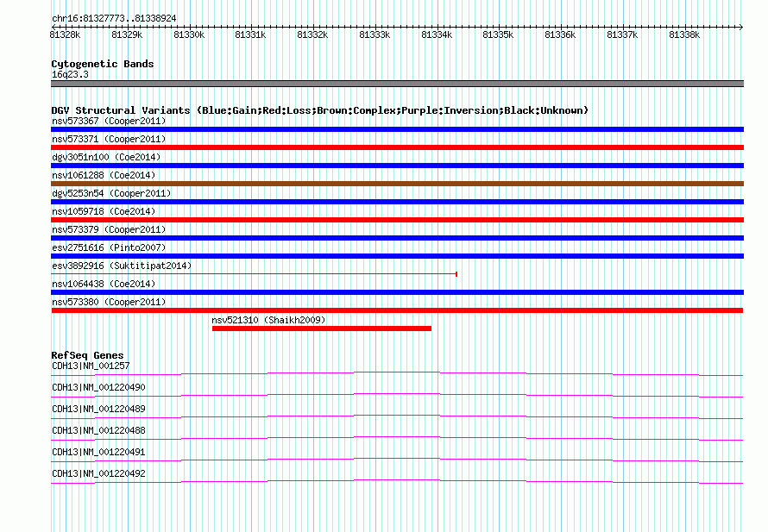Viewport: 768px width, 532px height.
Task: Click the red bar of nsv1059718
Action: 397,220
